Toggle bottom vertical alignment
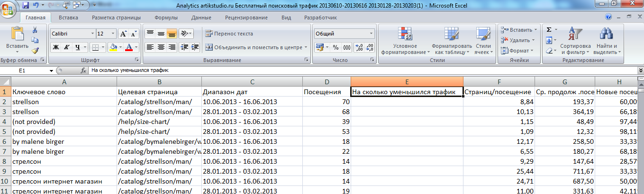The image size is (644, 194). tap(172, 34)
